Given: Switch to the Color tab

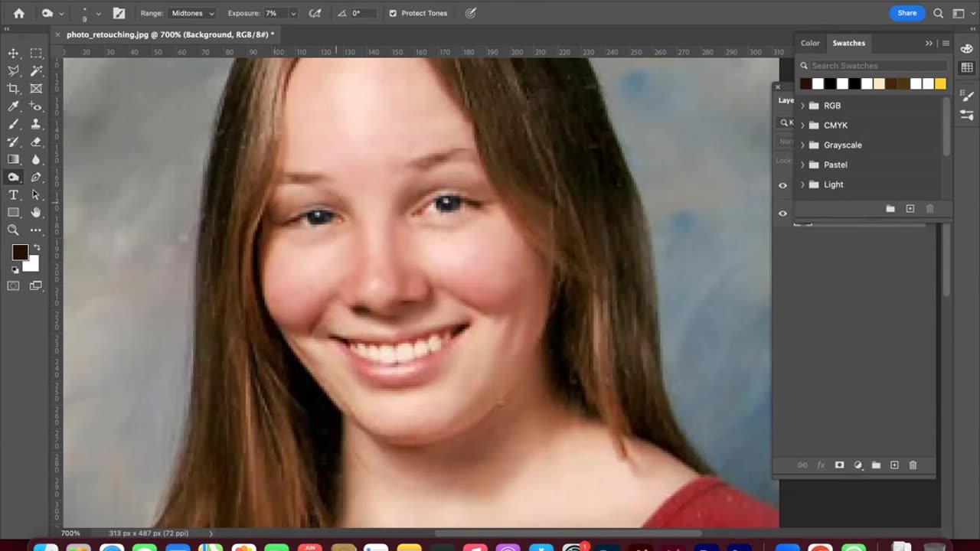Looking at the screenshot, I should tap(810, 43).
